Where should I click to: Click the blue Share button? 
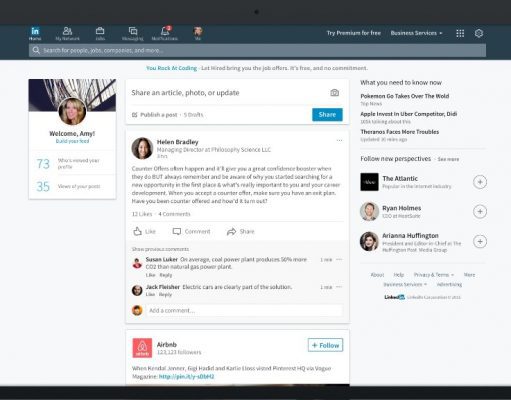click(327, 115)
